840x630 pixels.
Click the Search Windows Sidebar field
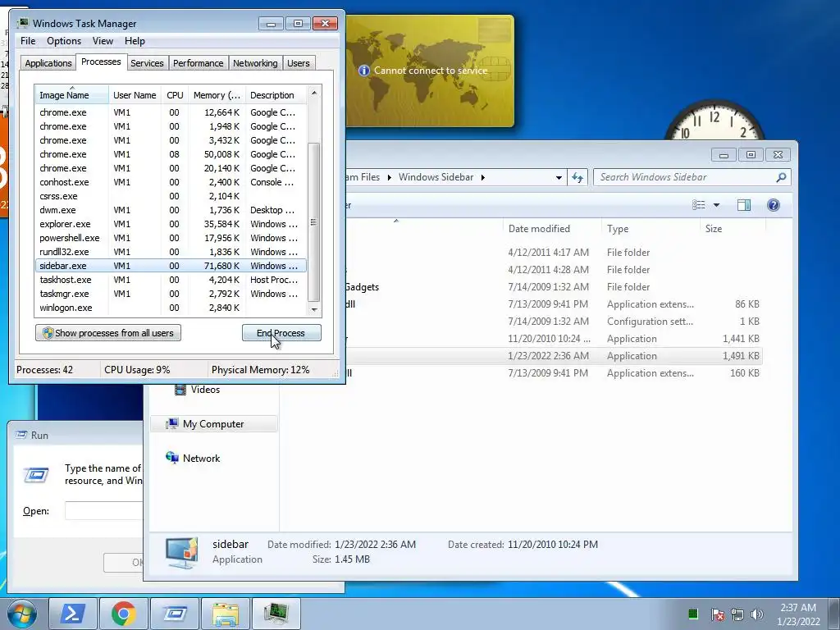686,177
